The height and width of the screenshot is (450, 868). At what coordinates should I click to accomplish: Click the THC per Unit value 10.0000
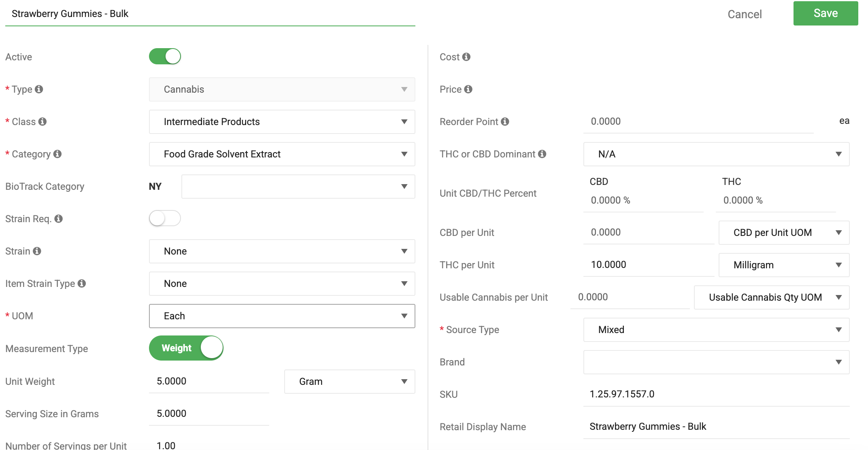click(649, 265)
